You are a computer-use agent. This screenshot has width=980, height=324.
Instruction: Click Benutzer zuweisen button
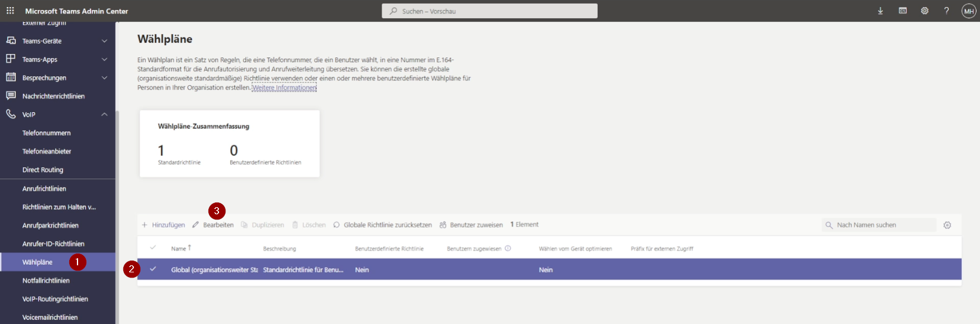pos(471,225)
